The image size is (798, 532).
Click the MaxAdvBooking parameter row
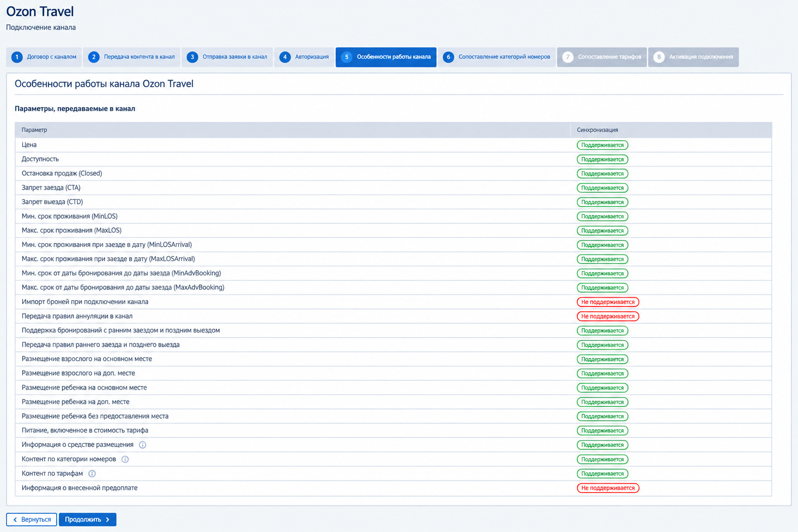tap(393, 288)
